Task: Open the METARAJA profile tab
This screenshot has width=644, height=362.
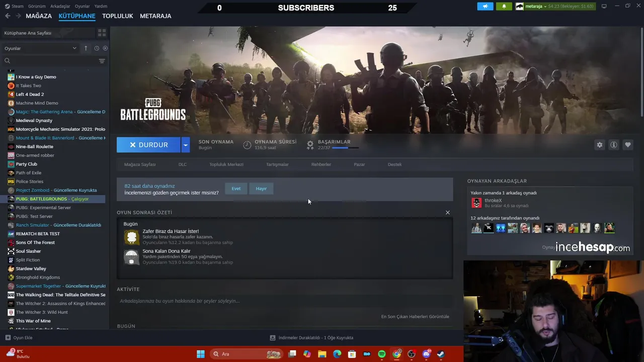Action: click(x=155, y=16)
